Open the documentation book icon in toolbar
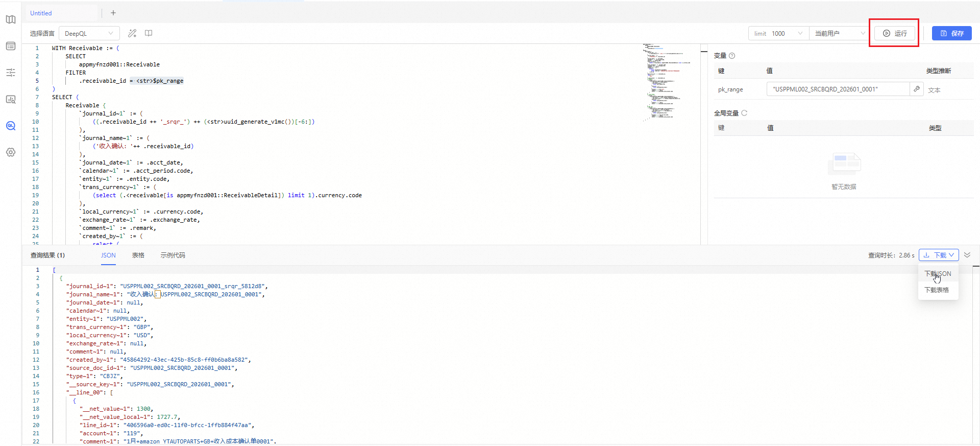 pyautogui.click(x=149, y=33)
